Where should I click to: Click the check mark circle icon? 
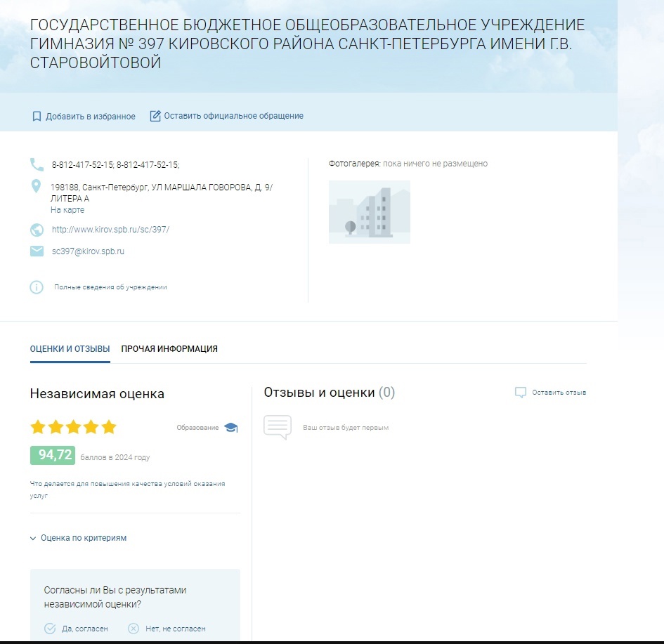coord(50,629)
